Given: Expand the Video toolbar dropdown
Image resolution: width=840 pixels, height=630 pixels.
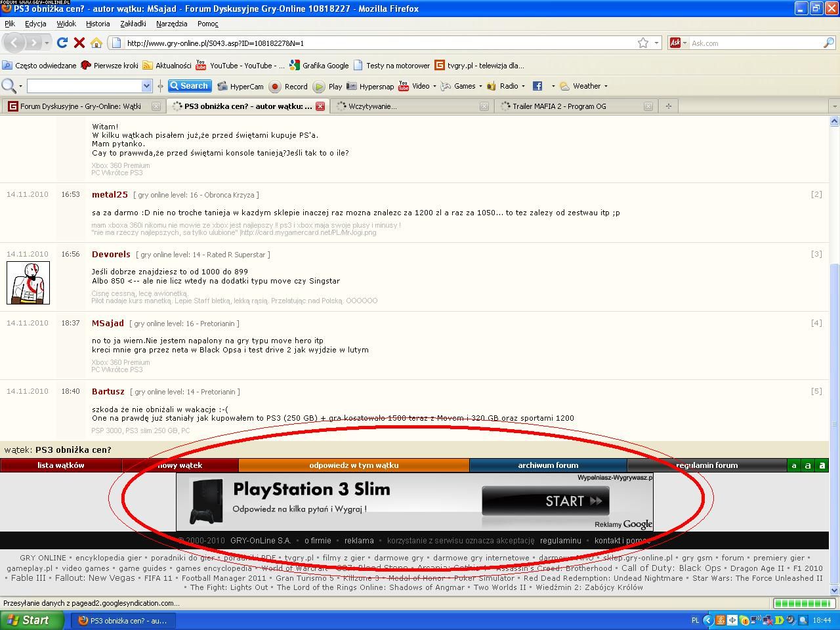Looking at the screenshot, I should (434, 86).
